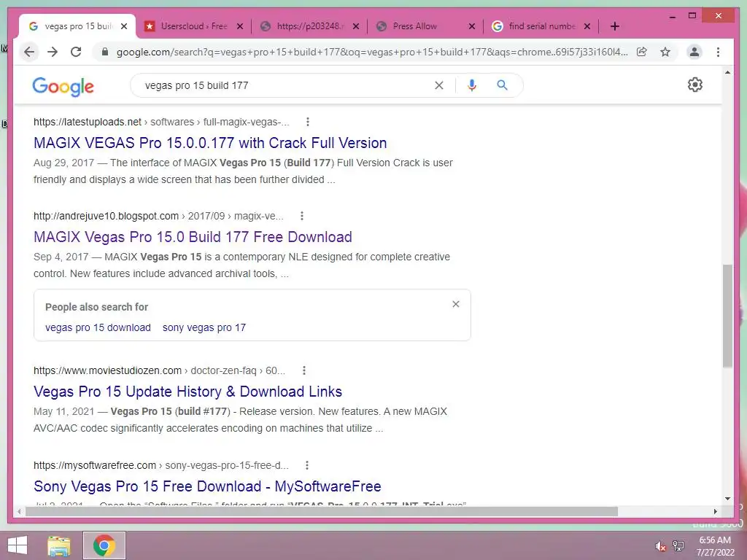
Task: Open the Windows Start menu
Action: pyautogui.click(x=18, y=545)
